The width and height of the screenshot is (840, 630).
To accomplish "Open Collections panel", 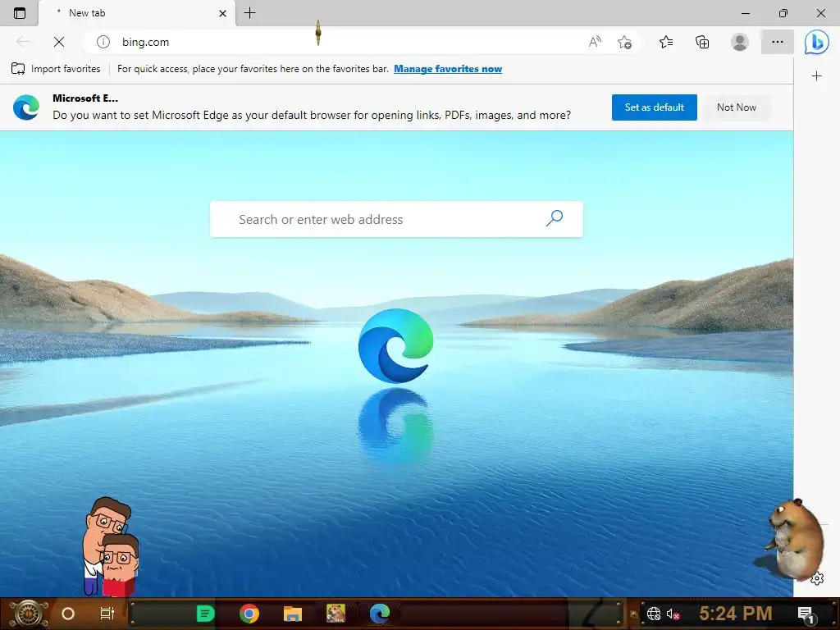I will (x=702, y=42).
